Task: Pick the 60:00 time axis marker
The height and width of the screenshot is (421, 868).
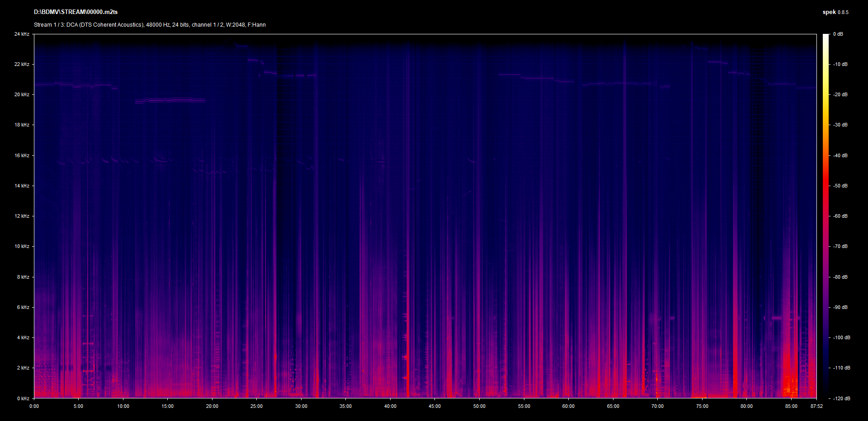Action: [568, 406]
